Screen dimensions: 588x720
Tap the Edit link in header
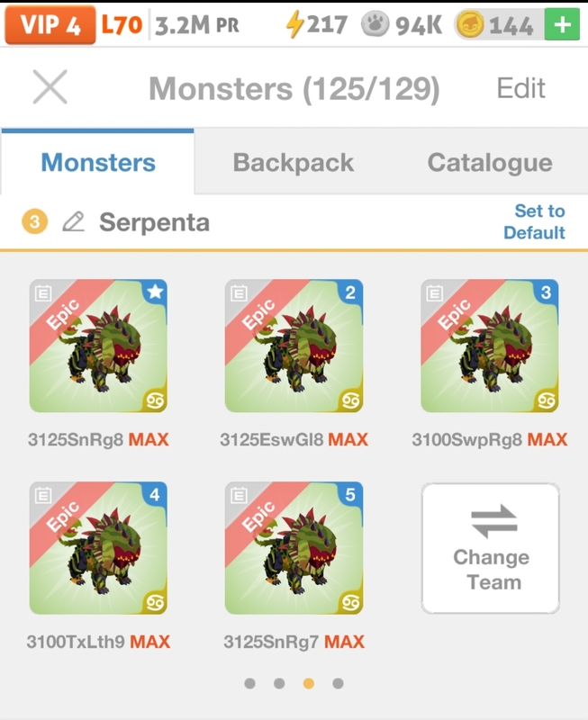[x=521, y=87]
